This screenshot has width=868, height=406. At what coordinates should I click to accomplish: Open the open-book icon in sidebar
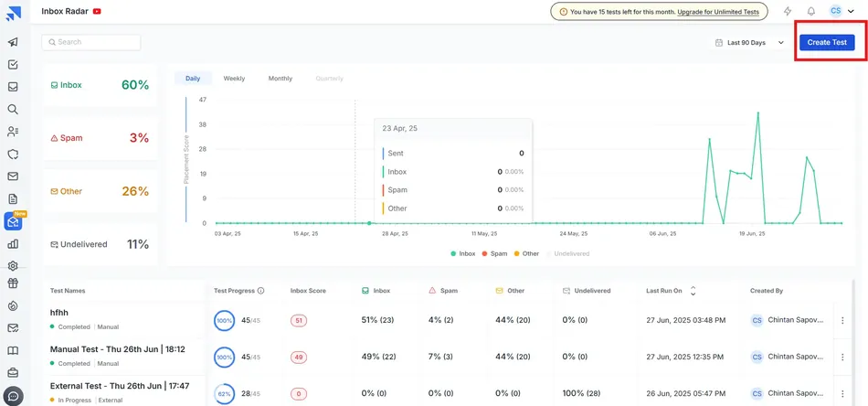point(13,350)
